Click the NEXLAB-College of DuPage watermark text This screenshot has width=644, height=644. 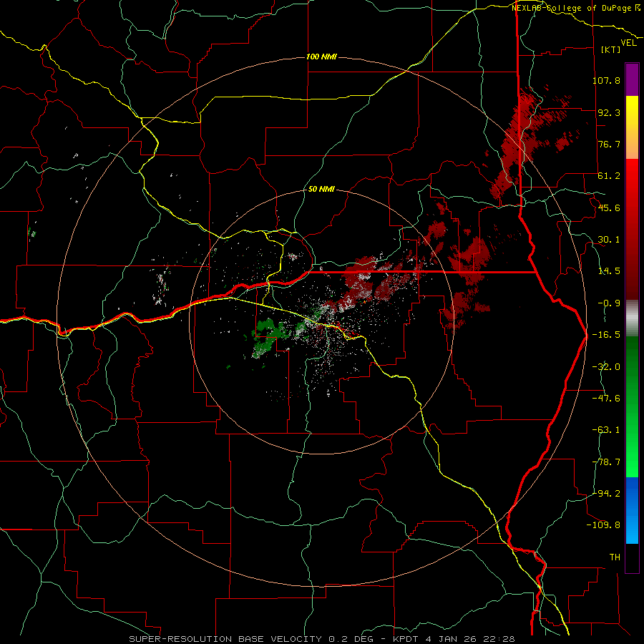click(x=575, y=8)
